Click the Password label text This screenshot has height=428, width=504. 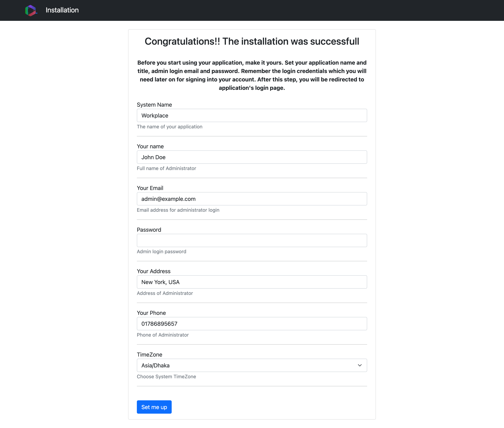(x=149, y=230)
